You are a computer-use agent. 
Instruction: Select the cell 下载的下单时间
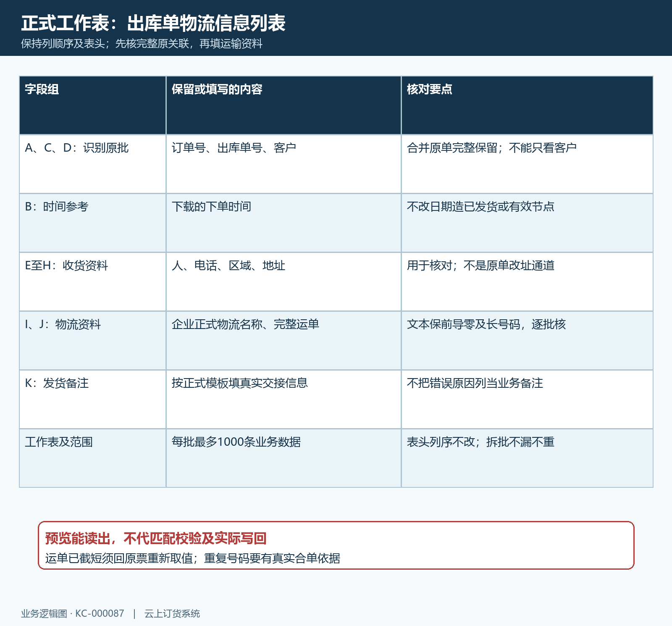click(x=283, y=223)
